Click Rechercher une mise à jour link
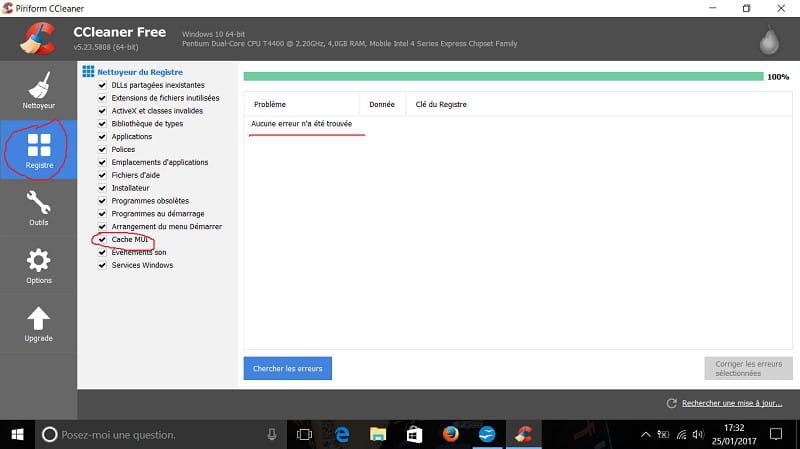The image size is (800, 449). 732,403
